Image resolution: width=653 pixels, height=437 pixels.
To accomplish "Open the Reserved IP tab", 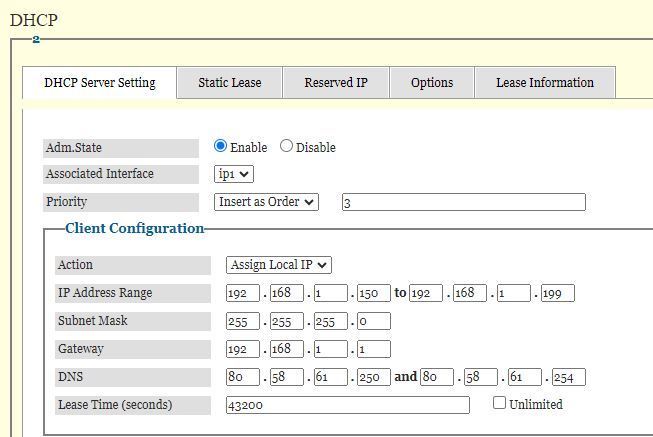I will point(336,83).
